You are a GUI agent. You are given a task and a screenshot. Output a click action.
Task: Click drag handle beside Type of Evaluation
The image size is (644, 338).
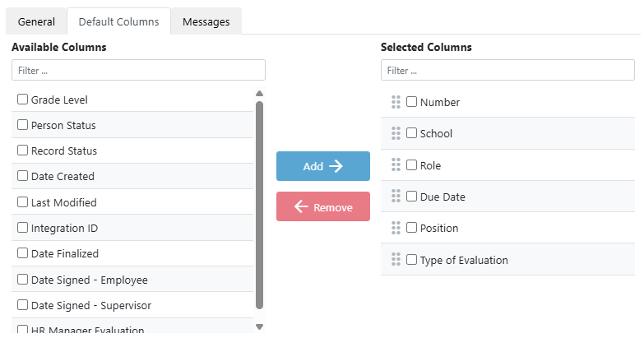396,260
